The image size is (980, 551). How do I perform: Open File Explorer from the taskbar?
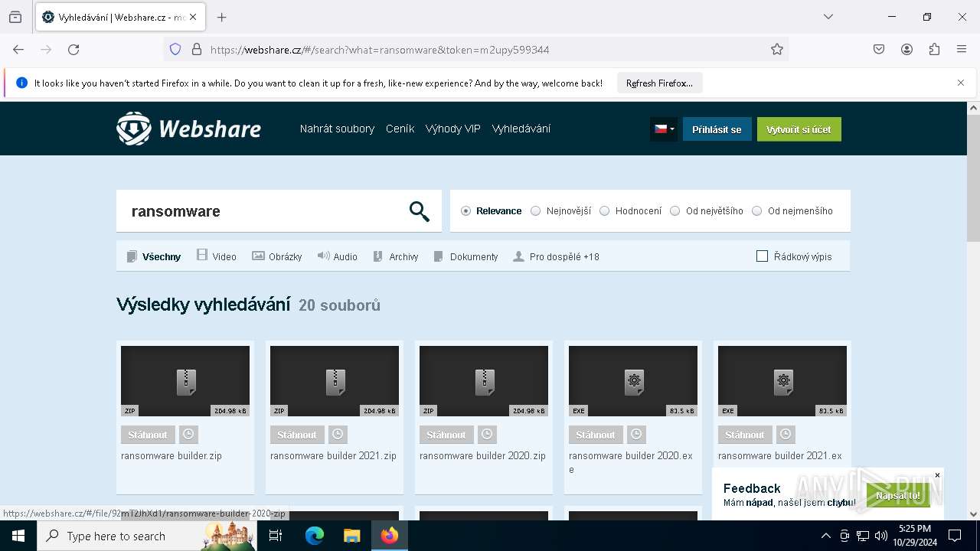pyautogui.click(x=351, y=536)
